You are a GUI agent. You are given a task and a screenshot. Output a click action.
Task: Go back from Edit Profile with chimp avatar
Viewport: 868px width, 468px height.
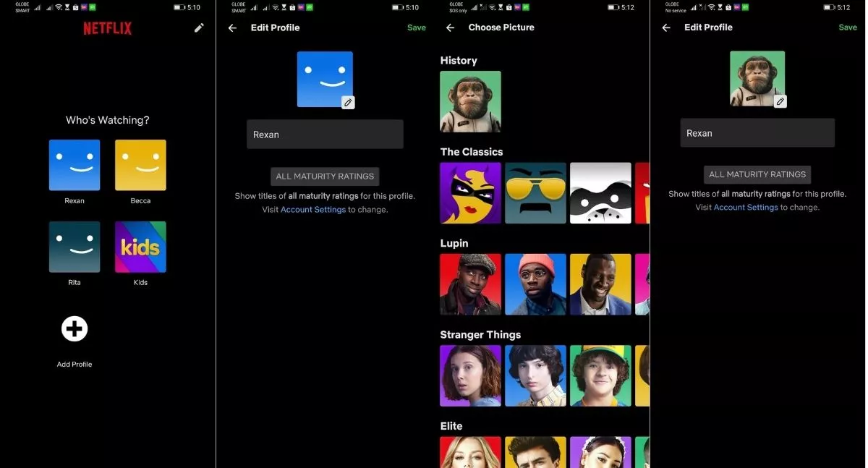[666, 27]
